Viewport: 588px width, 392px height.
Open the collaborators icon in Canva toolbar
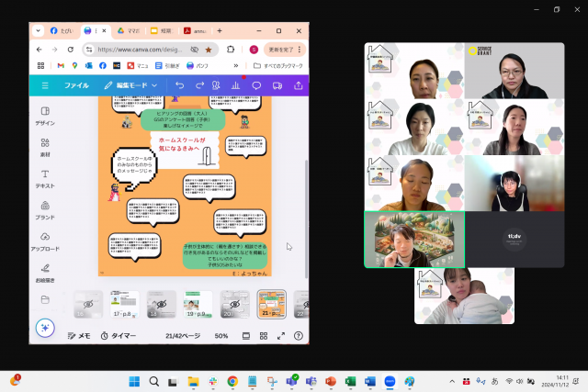[216, 85]
